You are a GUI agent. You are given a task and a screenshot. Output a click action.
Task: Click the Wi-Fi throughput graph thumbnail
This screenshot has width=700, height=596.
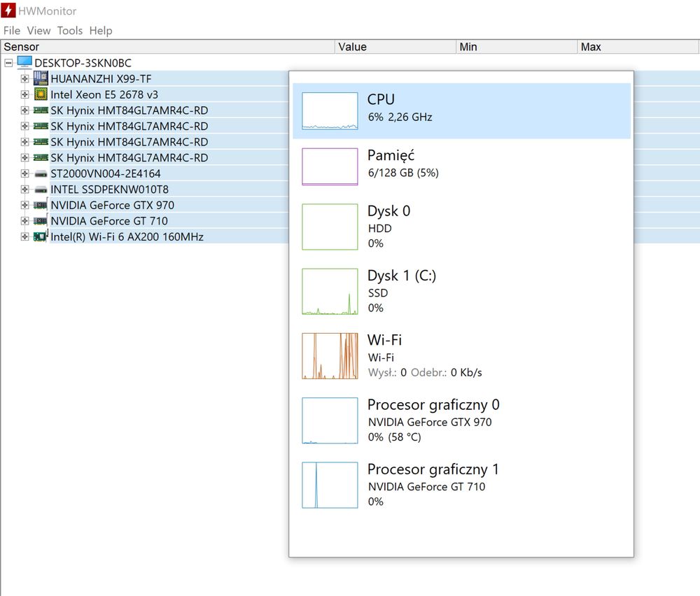pyautogui.click(x=330, y=356)
